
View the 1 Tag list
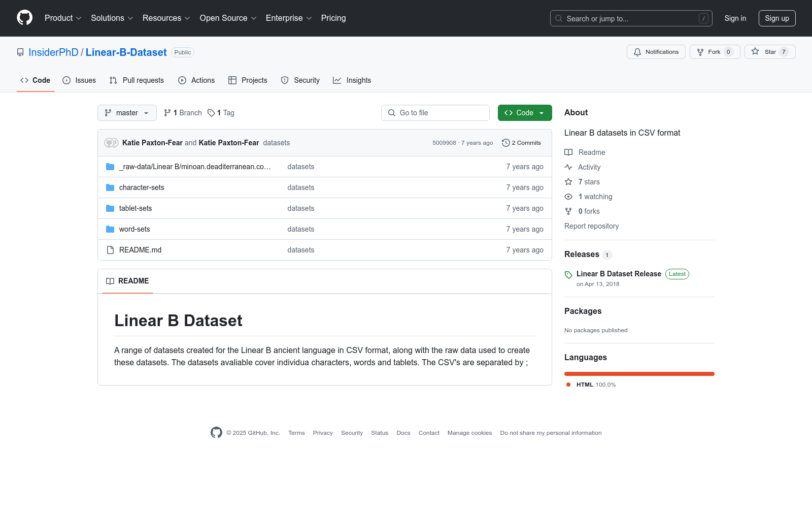221,113
